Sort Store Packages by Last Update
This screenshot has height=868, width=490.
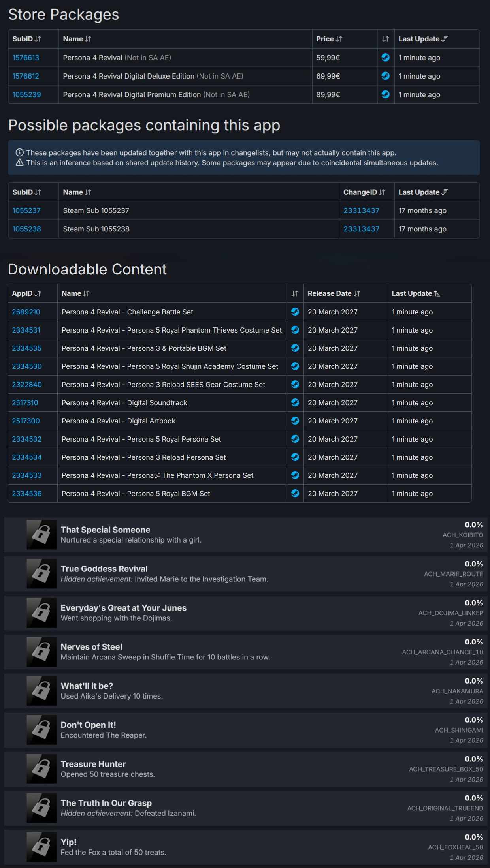coord(423,39)
